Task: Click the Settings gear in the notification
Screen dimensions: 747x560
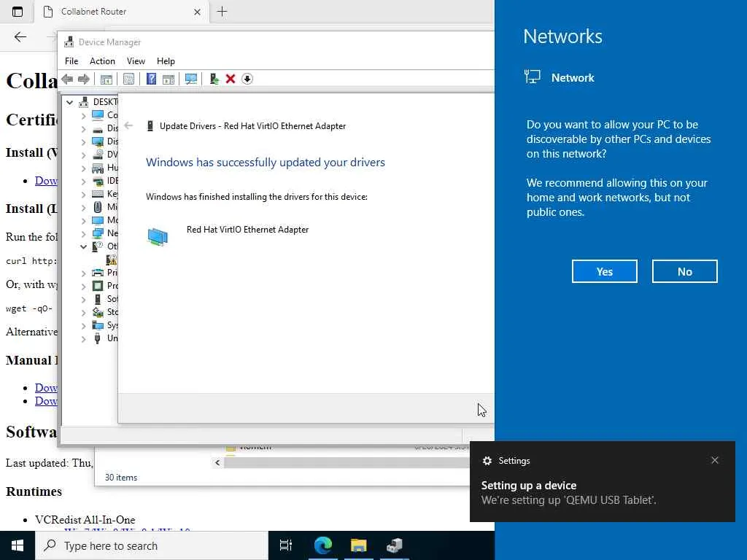Action: tap(487, 461)
